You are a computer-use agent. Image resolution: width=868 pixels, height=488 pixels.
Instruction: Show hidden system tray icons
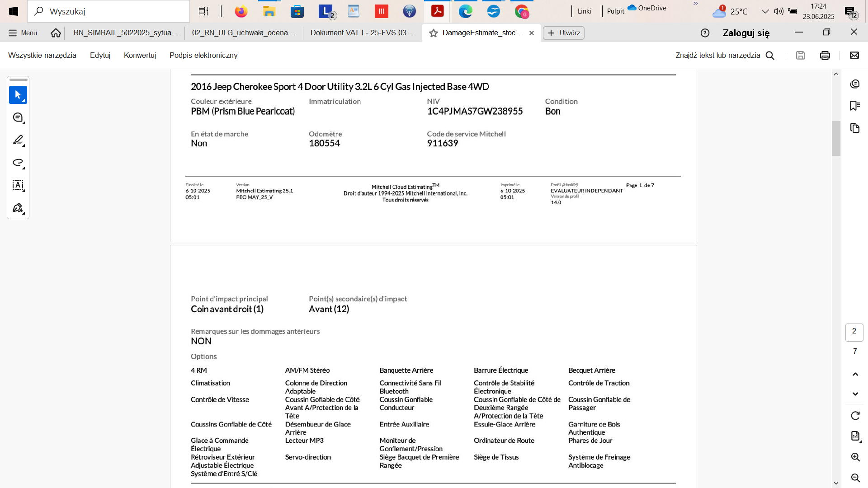click(x=765, y=11)
